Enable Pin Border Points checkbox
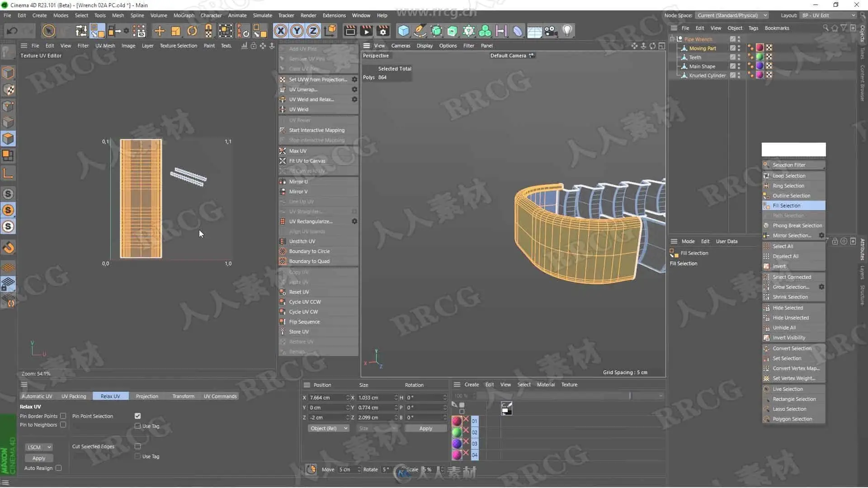Screen dimensions: 868x488 [63, 416]
